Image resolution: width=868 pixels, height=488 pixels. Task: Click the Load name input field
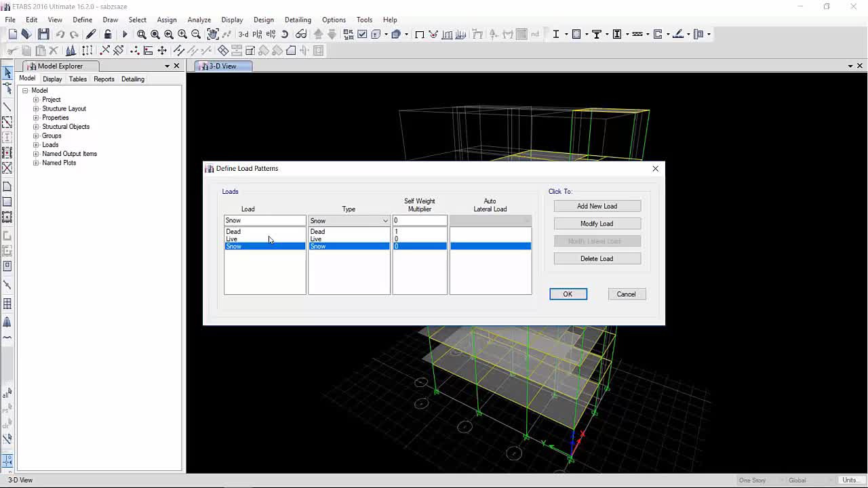264,220
